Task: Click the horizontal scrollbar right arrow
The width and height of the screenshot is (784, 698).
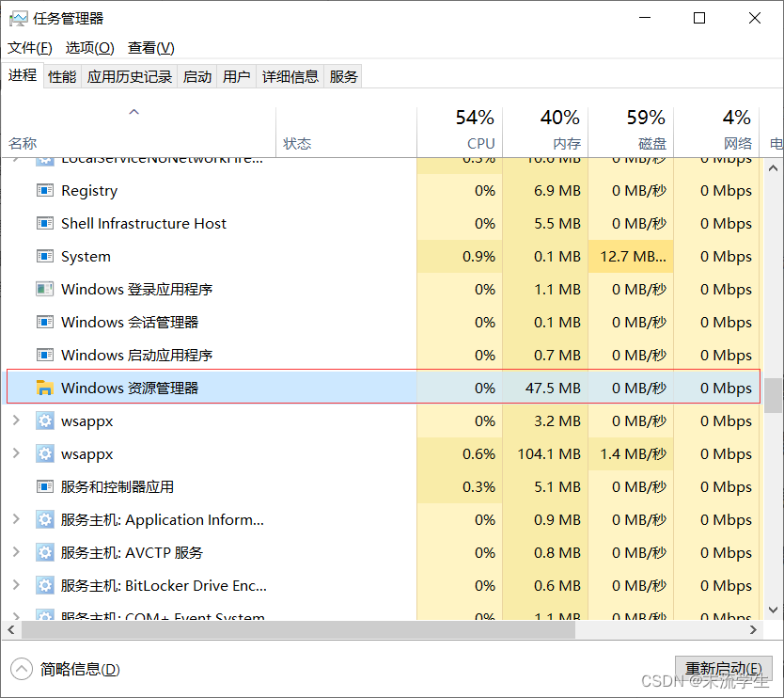Action: (753, 630)
